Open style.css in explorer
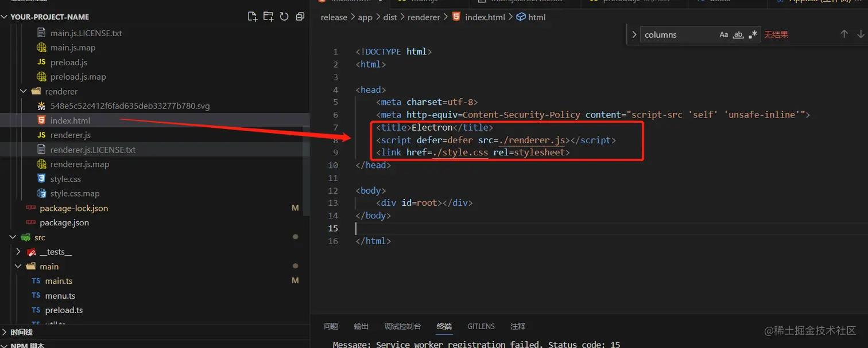 pyautogui.click(x=65, y=179)
